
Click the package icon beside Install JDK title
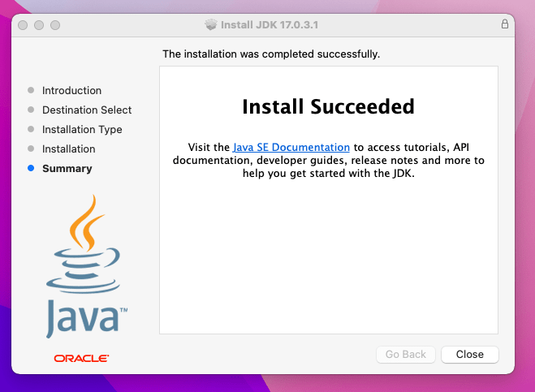211,24
